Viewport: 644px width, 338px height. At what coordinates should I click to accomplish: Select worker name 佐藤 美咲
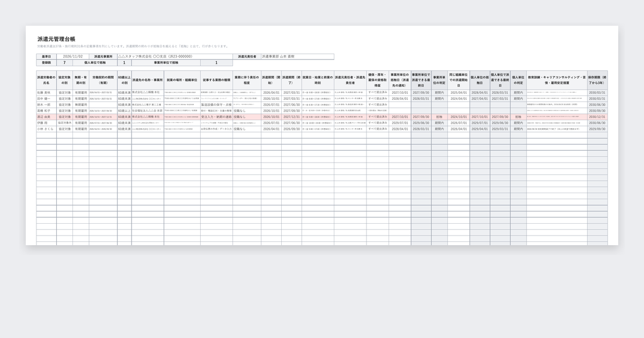(46, 92)
